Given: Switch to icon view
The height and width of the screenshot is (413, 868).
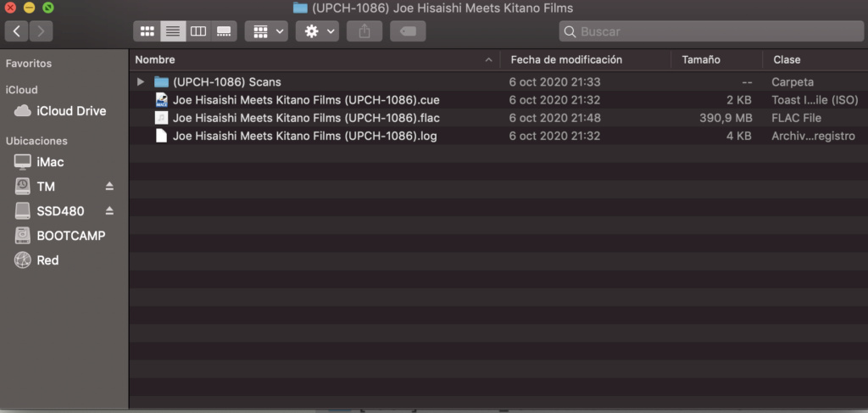Looking at the screenshot, I should [x=147, y=31].
